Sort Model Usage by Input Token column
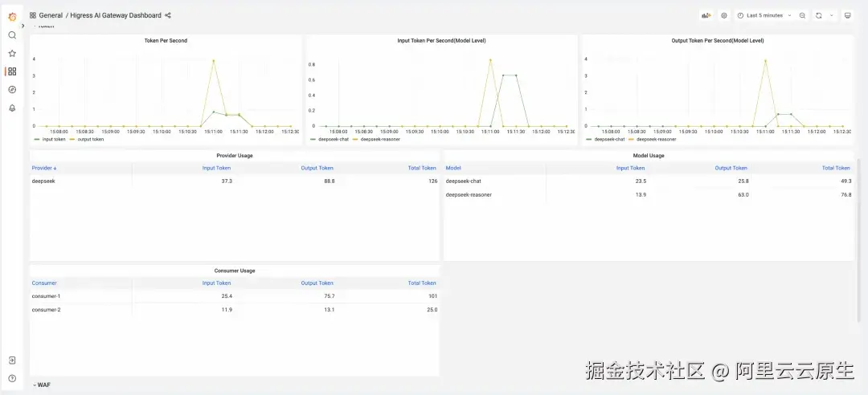The width and height of the screenshot is (868, 395). (631, 168)
